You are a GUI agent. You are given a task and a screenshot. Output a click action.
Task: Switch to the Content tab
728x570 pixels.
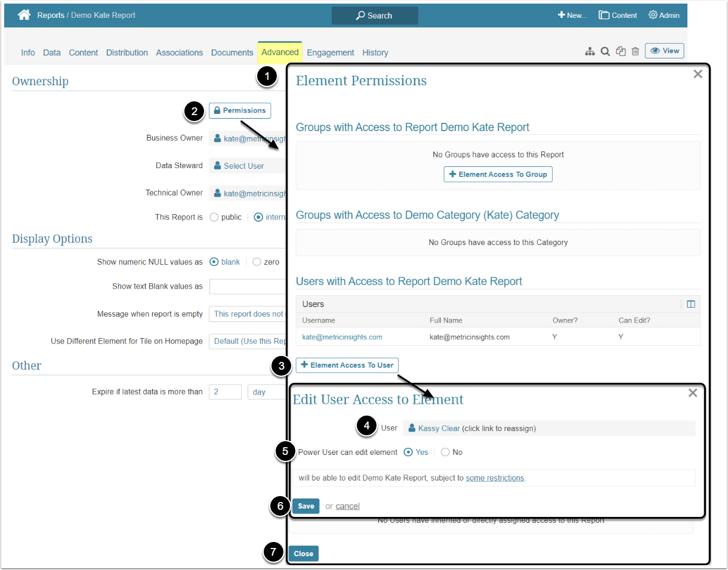(84, 52)
